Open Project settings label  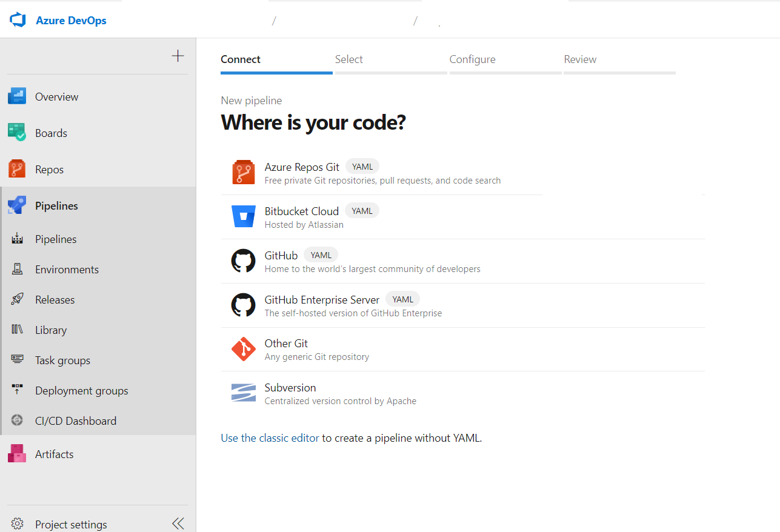(x=71, y=525)
